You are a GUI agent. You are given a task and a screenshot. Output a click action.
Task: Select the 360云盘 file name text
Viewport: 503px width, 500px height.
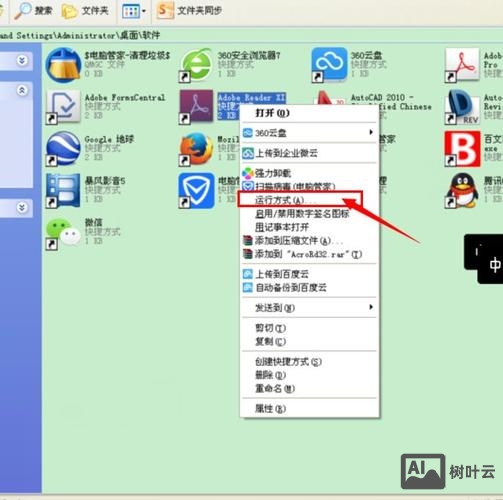(x=366, y=55)
